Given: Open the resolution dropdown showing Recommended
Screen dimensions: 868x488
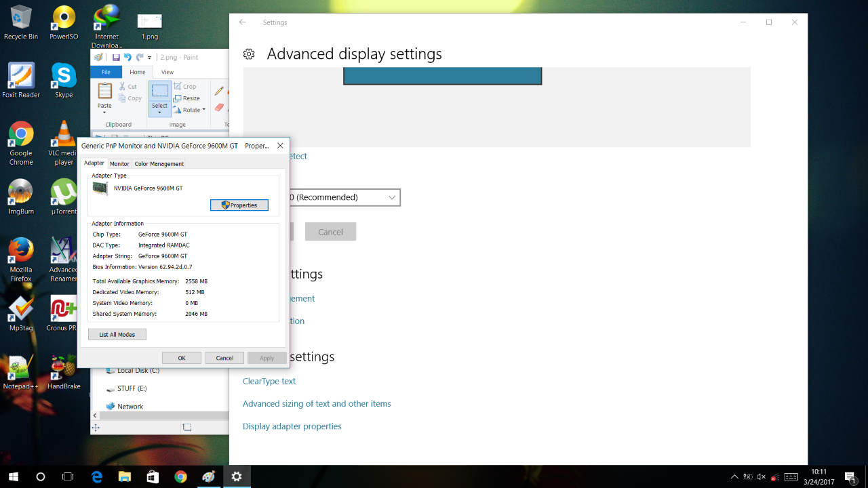Looking at the screenshot, I should [x=344, y=197].
